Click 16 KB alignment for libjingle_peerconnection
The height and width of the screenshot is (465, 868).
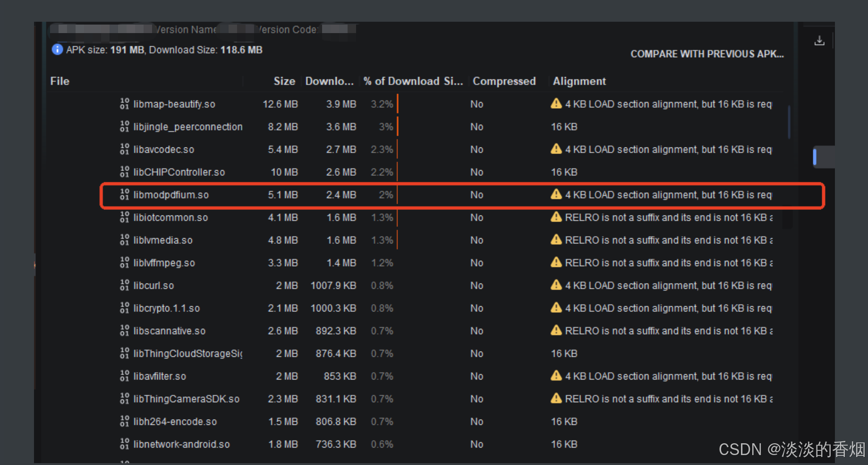[564, 127]
